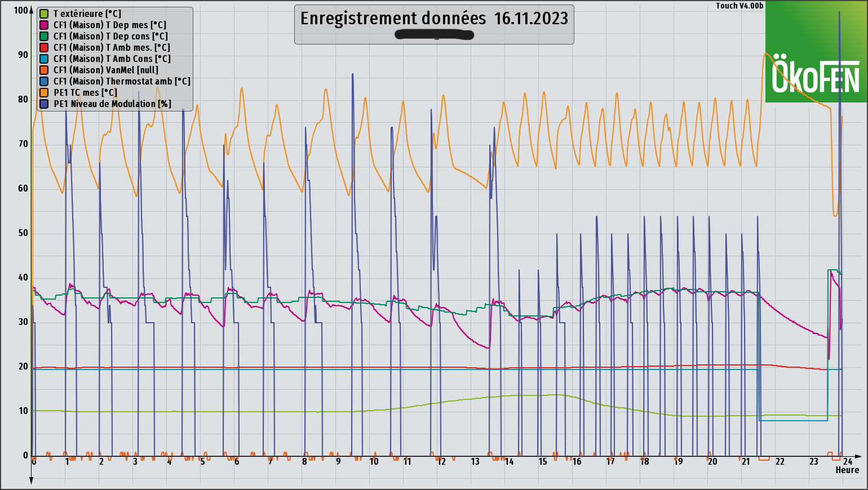The image size is (868, 490).
Task: Select legend label PE1 TC mes [°C]
Action: point(86,92)
